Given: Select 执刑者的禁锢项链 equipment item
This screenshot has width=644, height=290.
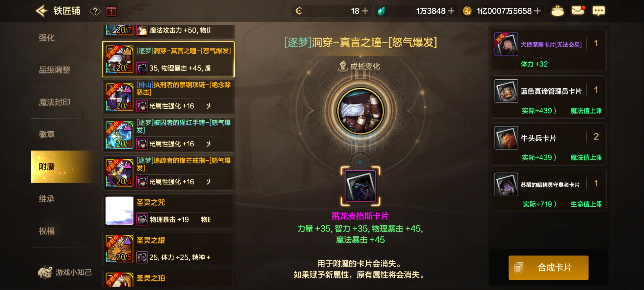Looking at the screenshot, I should (x=168, y=97).
